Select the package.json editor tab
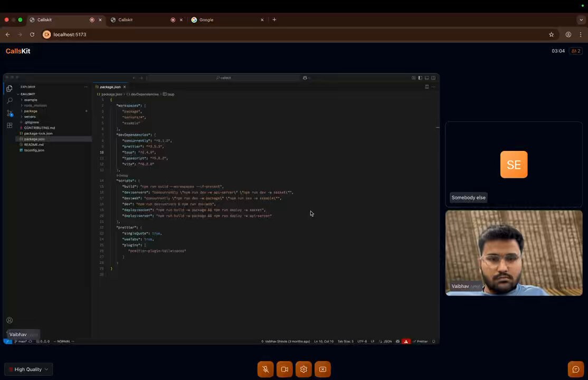Viewport: 588px width, 380px height. [110, 87]
